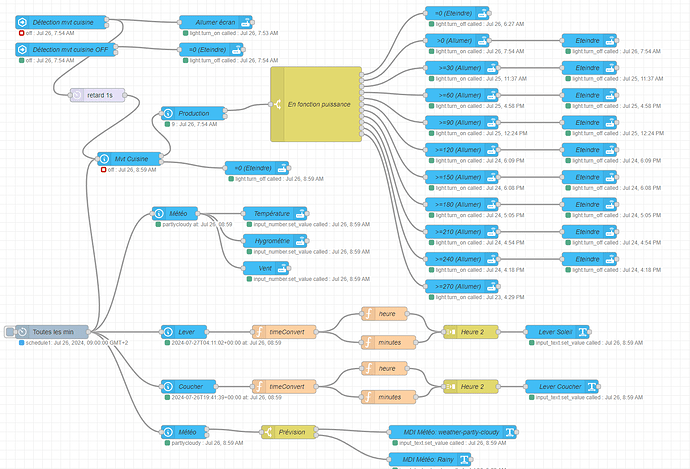
Task: Click the Coucher node state icon
Action: [168, 387]
